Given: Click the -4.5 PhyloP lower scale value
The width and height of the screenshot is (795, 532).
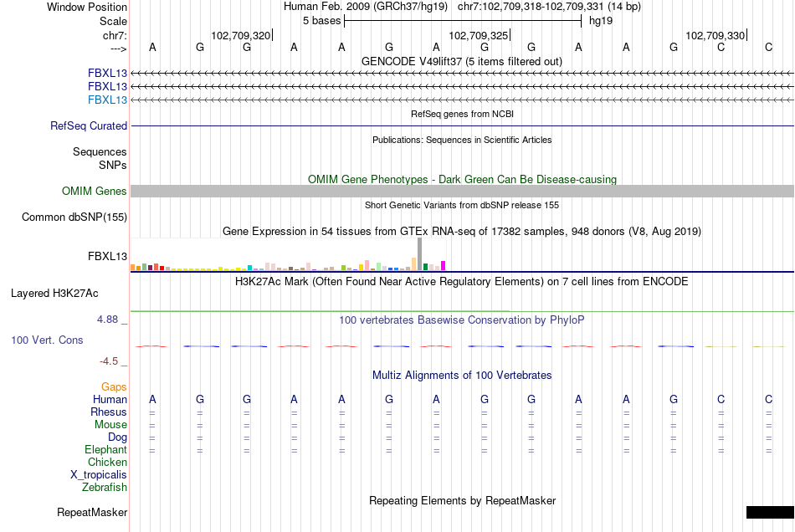Looking at the screenshot, I should [109, 361].
